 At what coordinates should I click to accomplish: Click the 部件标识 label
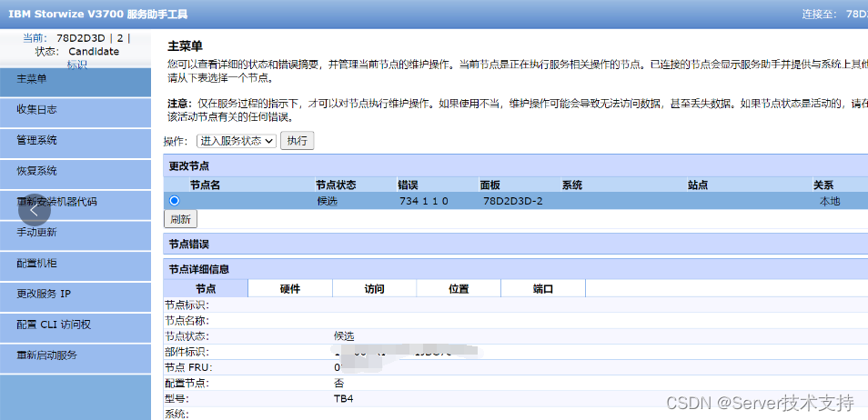pyautogui.click(x=187, y=352)
